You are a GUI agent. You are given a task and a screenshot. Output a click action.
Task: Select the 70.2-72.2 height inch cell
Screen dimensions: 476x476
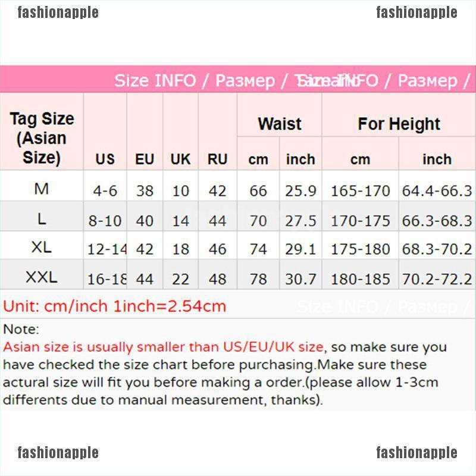[437, 279]
